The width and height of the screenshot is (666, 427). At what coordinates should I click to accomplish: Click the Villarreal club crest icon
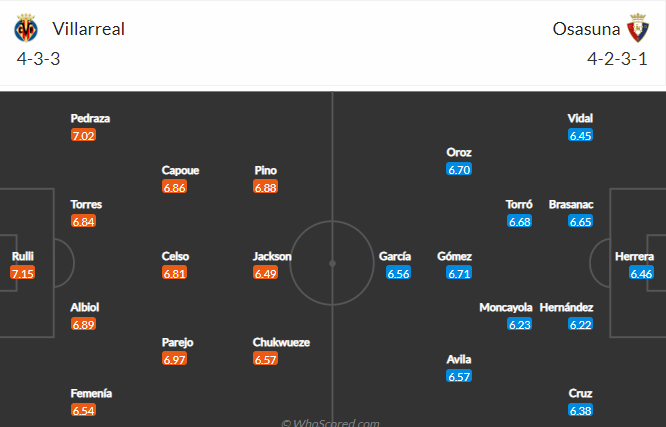[26, 28]
